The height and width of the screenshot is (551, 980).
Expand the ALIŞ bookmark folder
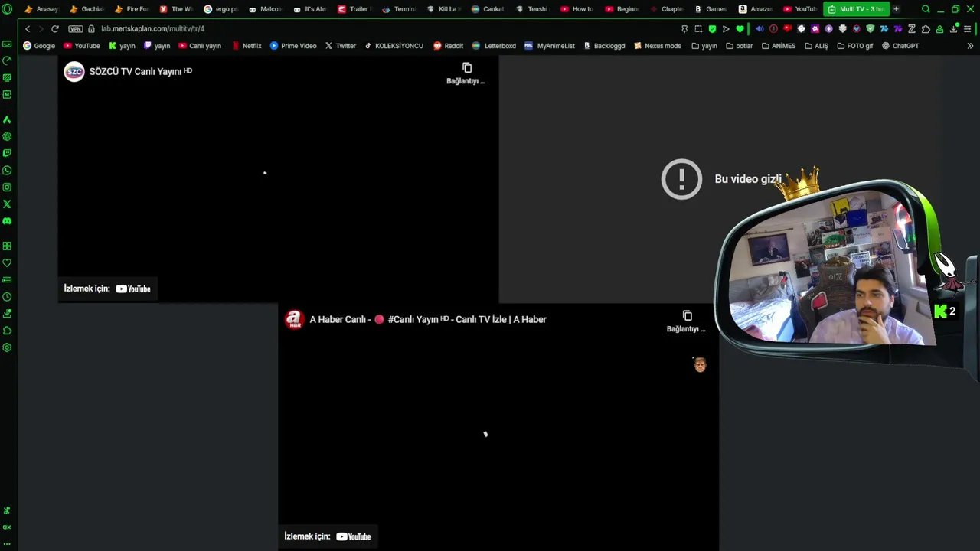[816, 46]
